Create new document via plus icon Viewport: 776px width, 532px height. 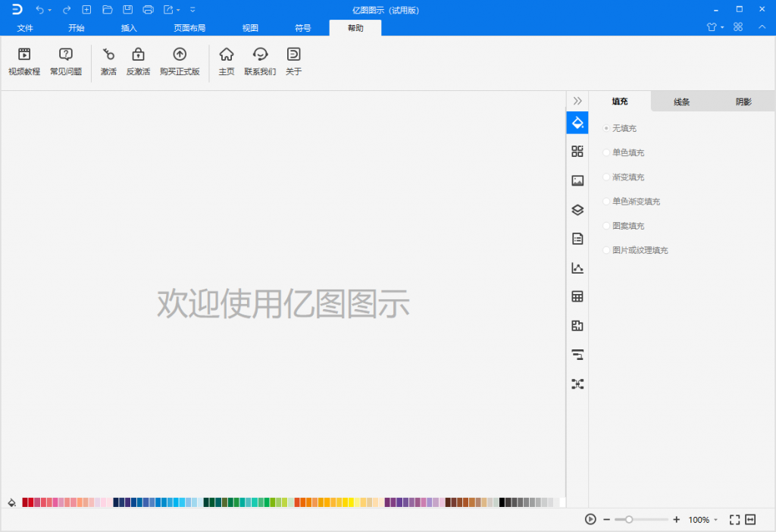86,9
